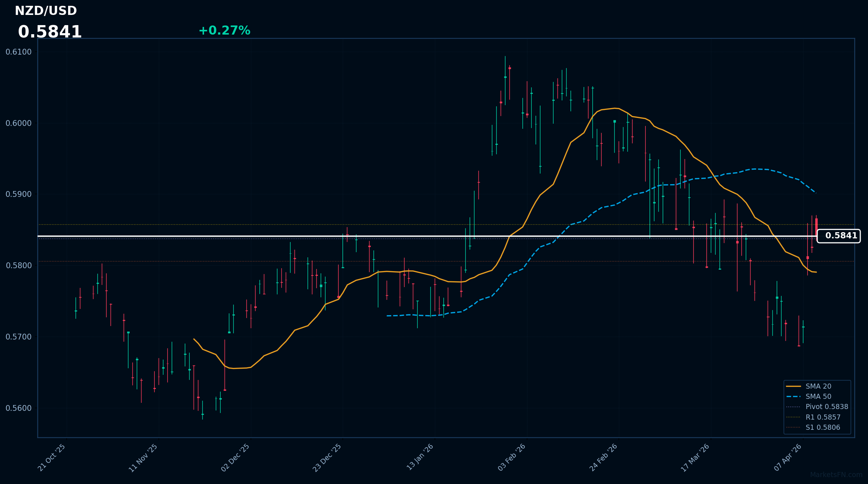Click the +0.27% change indicator
The width and height of the screenshot is (868, 484).
tap(224, 31)
